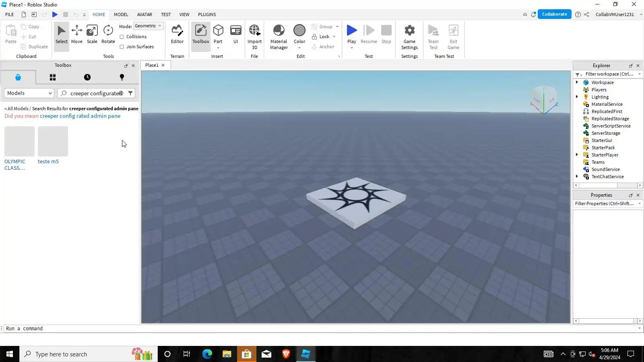Open the notifications bell icon
This screenshot has width=644, height=362.
(533, 14)
